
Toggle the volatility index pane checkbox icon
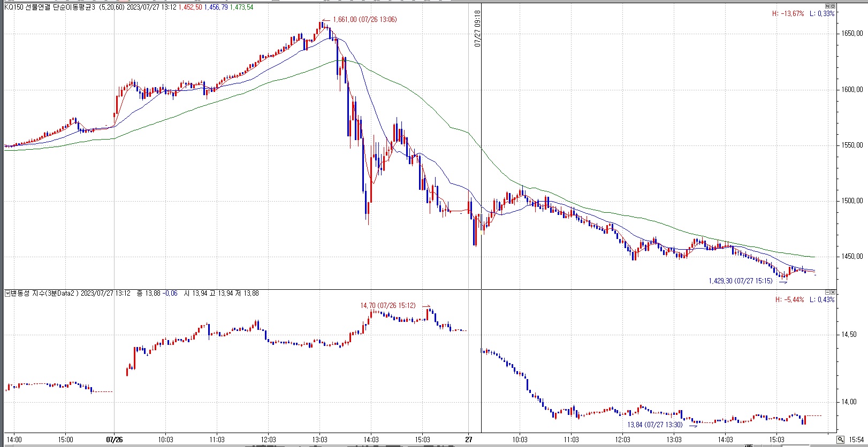[7, 293]
